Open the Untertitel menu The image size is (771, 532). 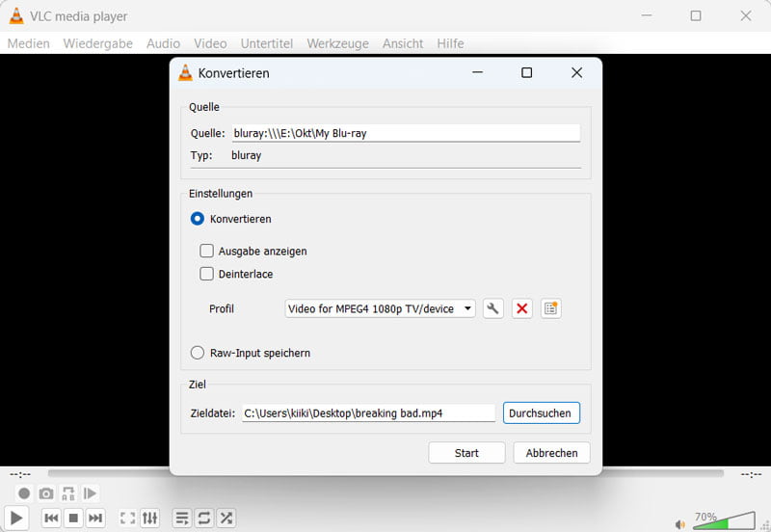267,43
